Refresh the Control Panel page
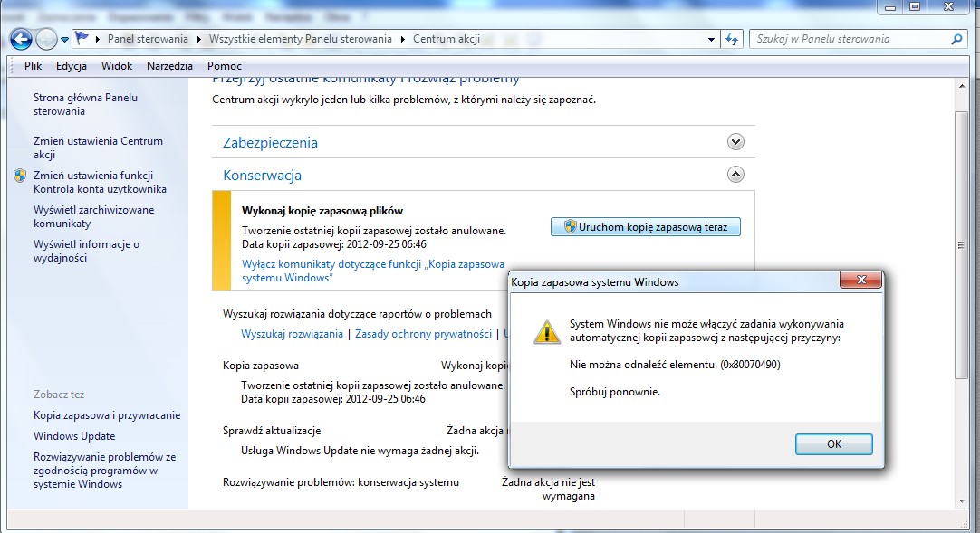The width and height of the screenshot is (980, 533). (732, 39)
